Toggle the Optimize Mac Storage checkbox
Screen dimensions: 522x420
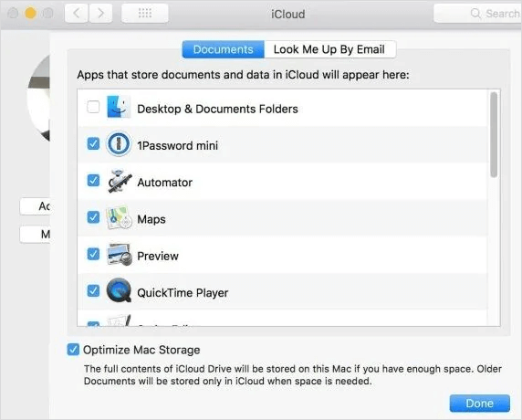[73, 350]
